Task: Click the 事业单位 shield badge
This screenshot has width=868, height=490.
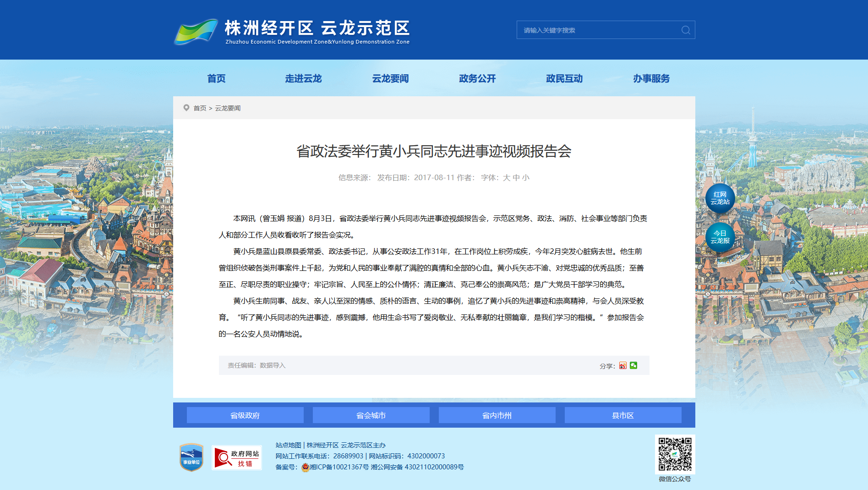Action: point(191,457)
